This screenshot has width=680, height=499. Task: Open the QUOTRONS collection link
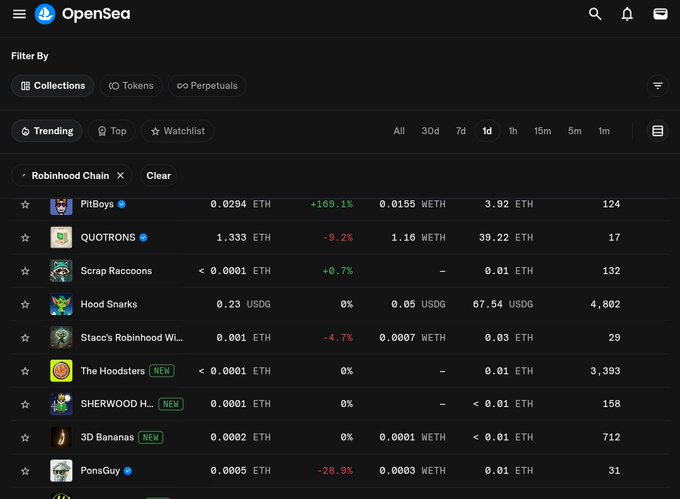click(108, 238)
